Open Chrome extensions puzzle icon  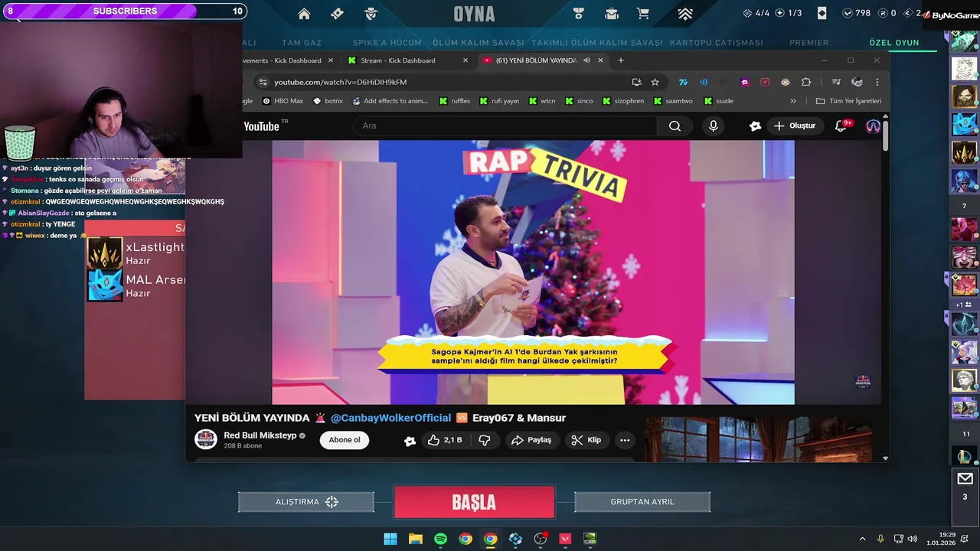click(x=806, y=82)
